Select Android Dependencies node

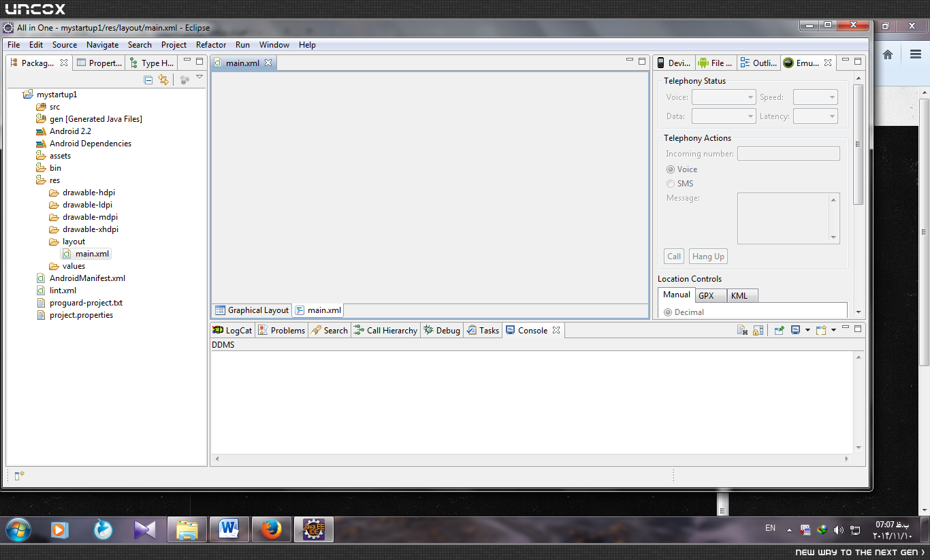[84, 144]
